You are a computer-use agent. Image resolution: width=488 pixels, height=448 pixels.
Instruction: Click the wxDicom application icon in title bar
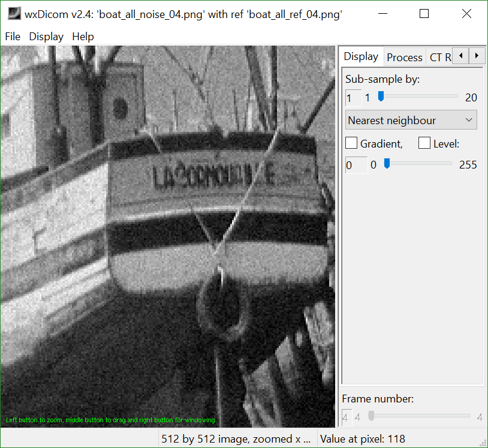pos(14,14)
